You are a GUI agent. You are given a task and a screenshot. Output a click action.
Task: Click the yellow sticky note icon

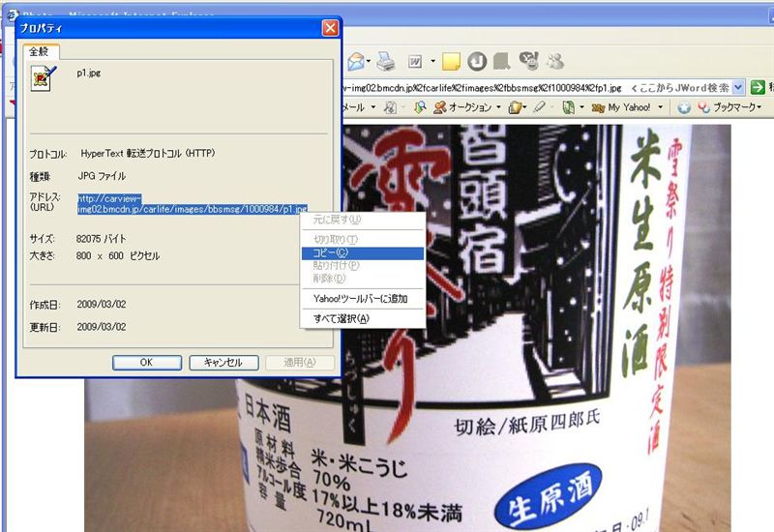(451, 62)
